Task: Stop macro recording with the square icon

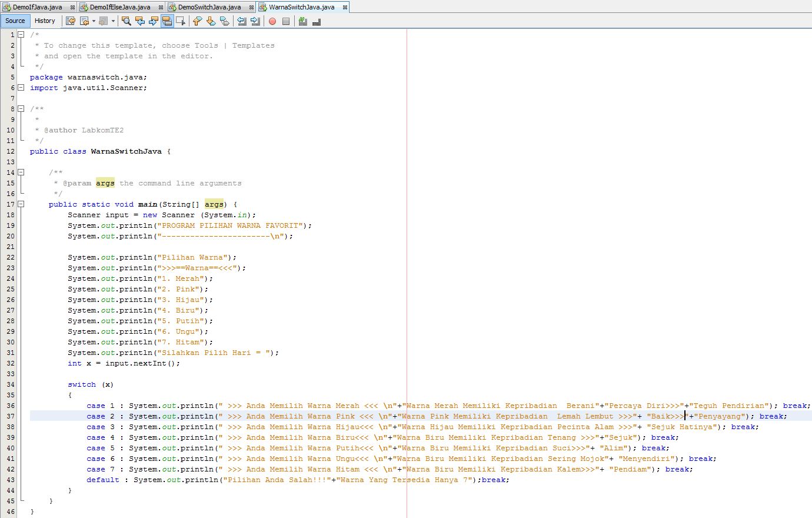Action: click(x=286, y=21)
